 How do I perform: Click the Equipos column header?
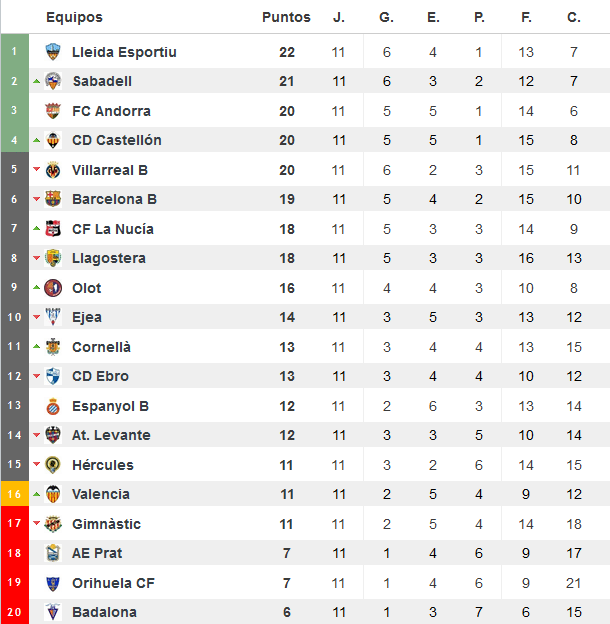74,17
